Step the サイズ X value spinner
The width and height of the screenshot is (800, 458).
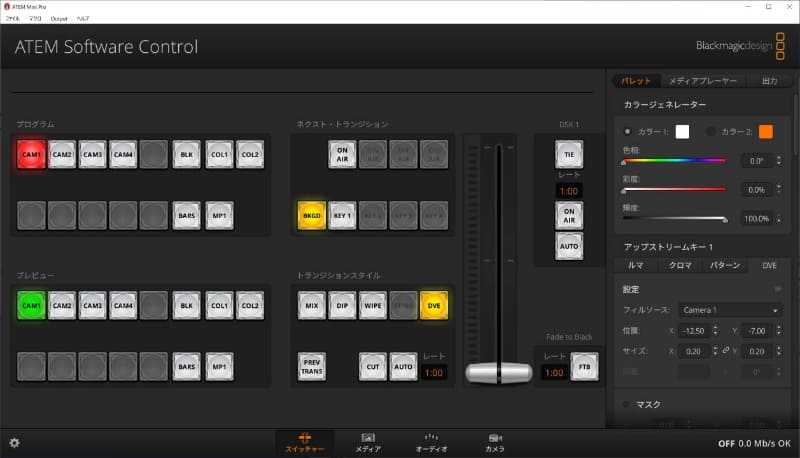point(715,351)
